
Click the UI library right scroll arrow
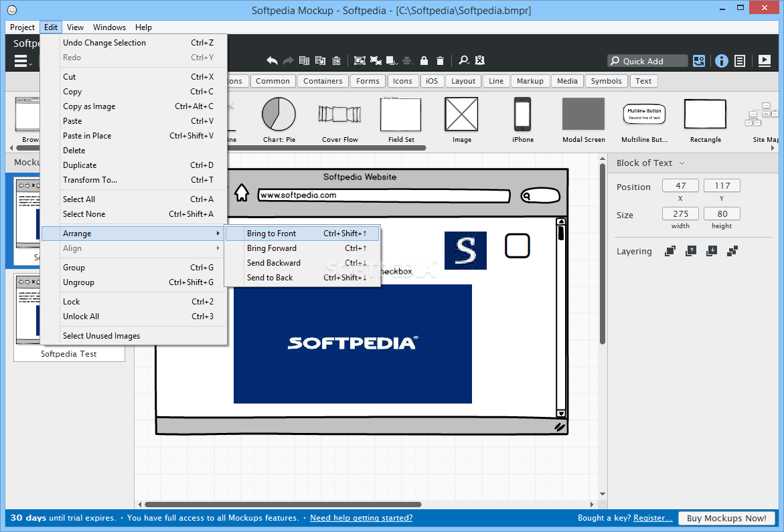[x=773, y=147]
